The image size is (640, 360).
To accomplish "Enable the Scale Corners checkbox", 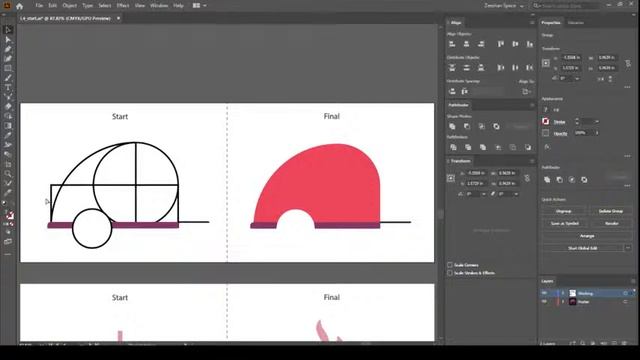I will [450, 265].
